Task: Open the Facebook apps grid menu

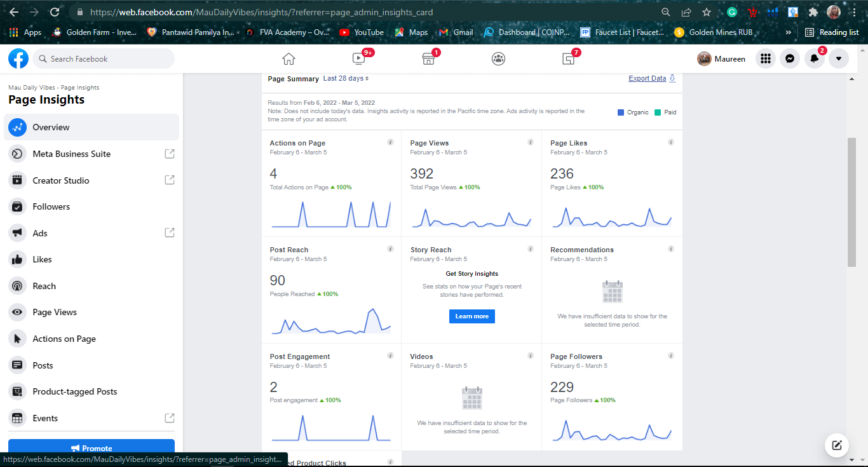Action: click(x=766, y=58)
